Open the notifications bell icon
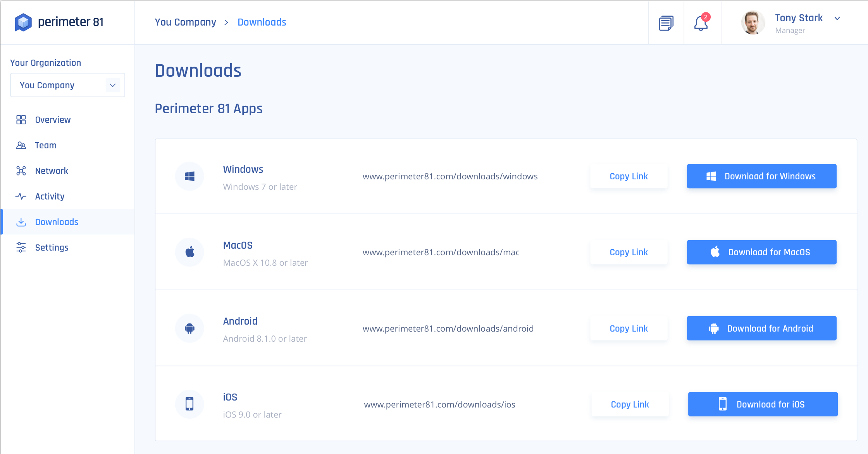868x454 pixels. click(x=701, y=23)
